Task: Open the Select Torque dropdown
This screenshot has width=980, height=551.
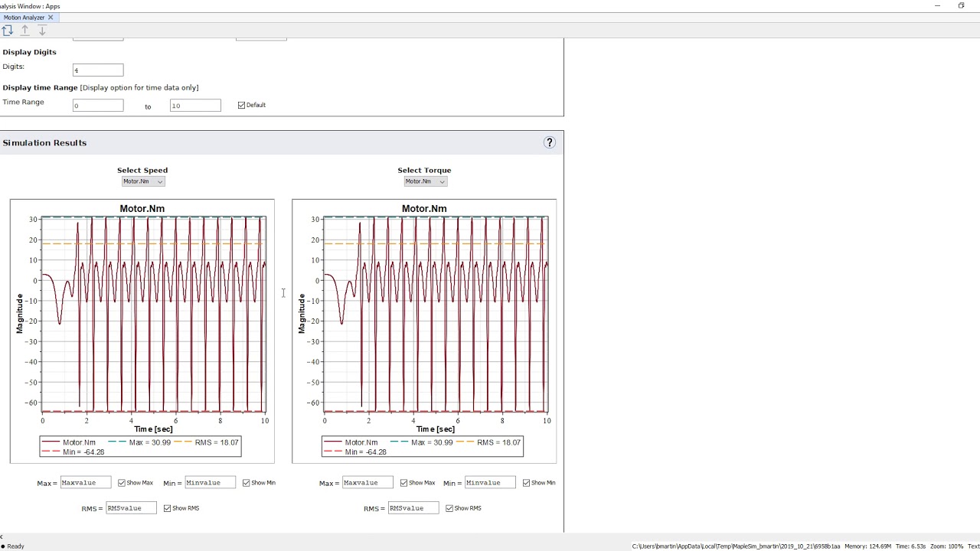Action: [x=425, y=181]
